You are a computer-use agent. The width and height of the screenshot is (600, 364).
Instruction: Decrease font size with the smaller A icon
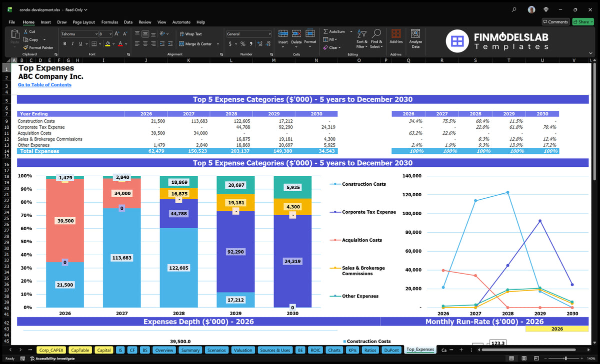pos(124,34)
